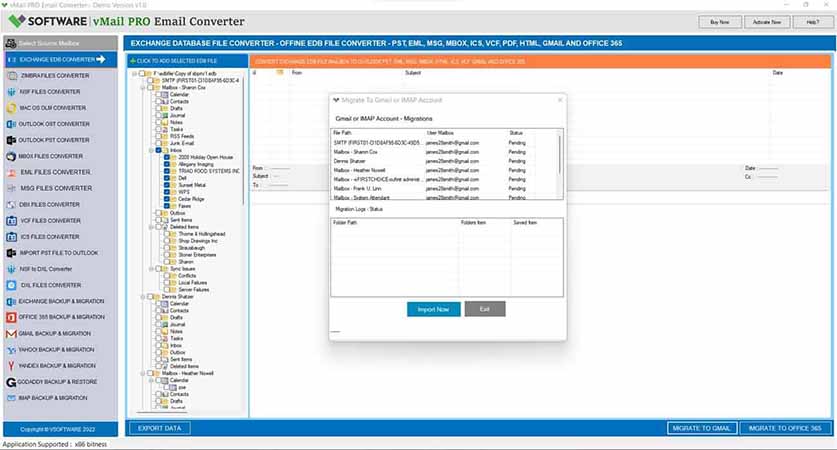Collapse the Deleted Items node with Thorne & Hollingshead
Viewport: 837px width, 450px height.
(x=152, y=227)
